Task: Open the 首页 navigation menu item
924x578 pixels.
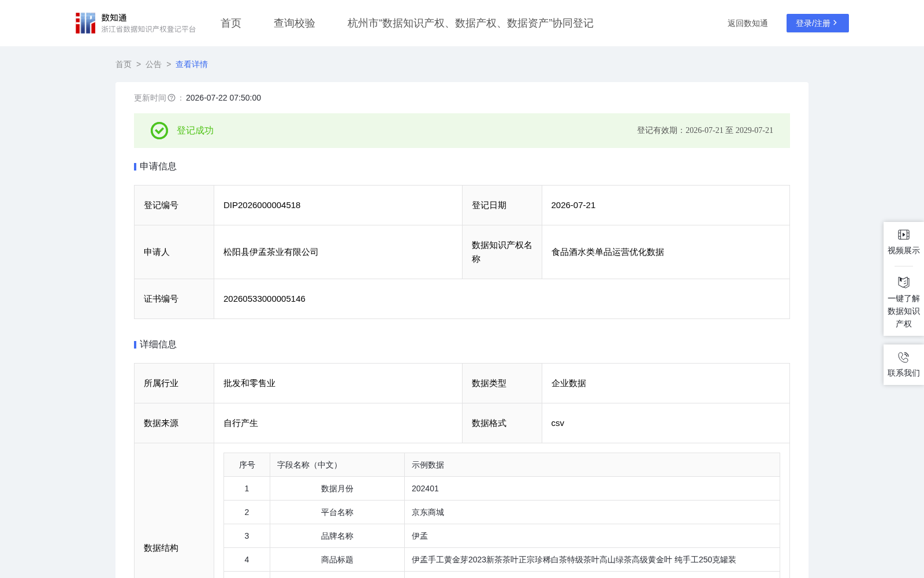Action: tap(231, 23)
